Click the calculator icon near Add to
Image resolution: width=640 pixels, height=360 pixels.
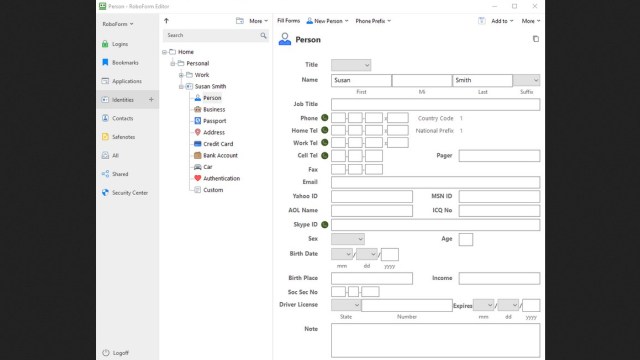(x=482, y=21)
